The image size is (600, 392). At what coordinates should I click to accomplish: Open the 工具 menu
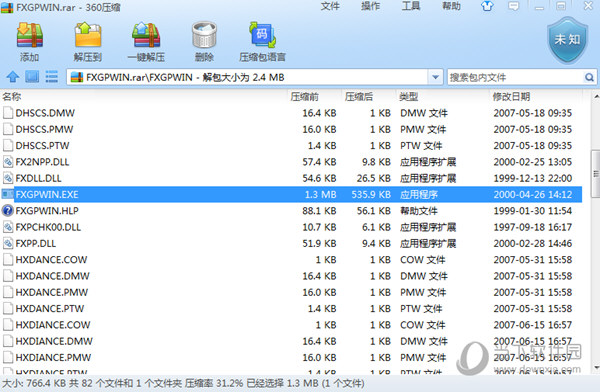click(411, 6)
